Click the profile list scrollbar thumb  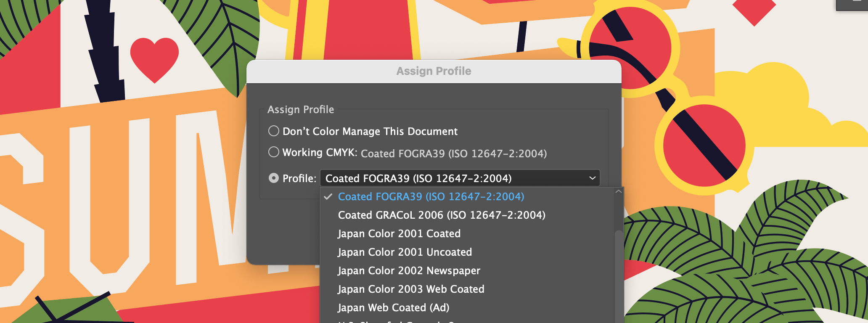618,273
